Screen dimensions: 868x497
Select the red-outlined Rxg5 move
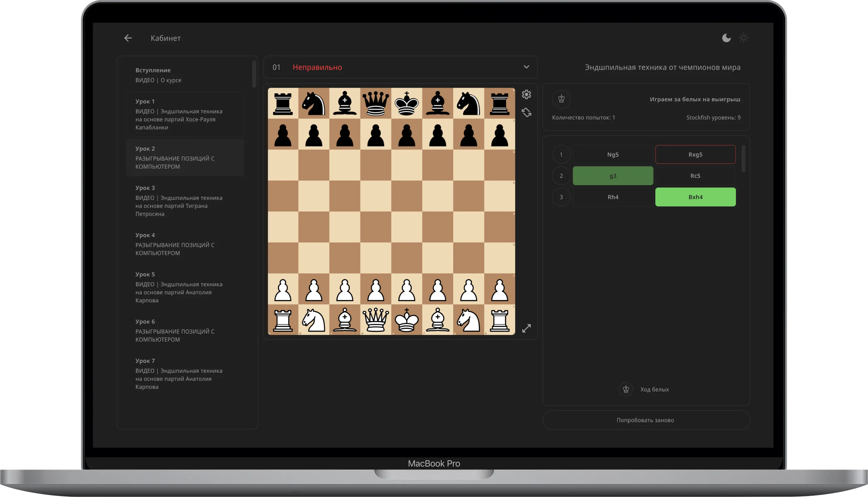tap(695, 155)
